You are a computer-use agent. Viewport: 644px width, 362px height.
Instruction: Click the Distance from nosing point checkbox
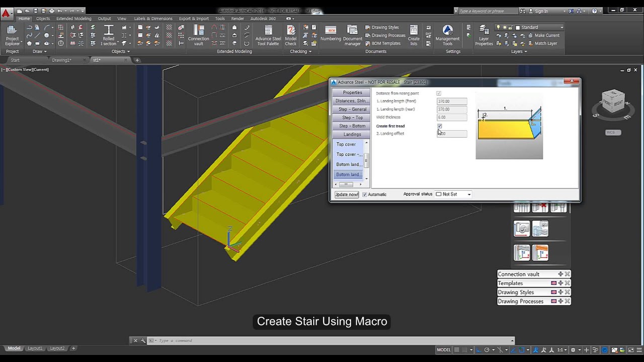[x=439, y=94]
